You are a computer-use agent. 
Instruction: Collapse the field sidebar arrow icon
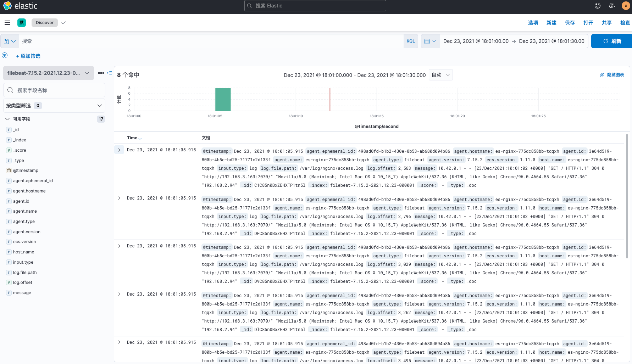[x=110, y=73]
